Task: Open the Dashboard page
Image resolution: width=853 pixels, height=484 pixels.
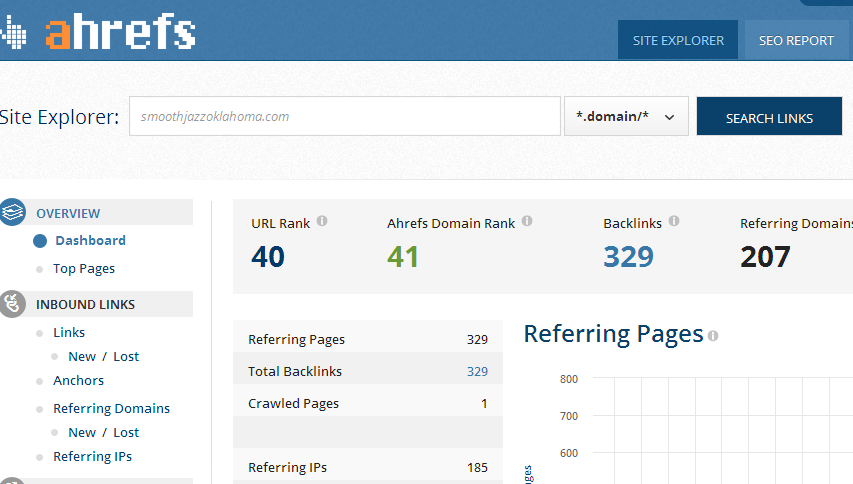Action: tap(90, 240)
